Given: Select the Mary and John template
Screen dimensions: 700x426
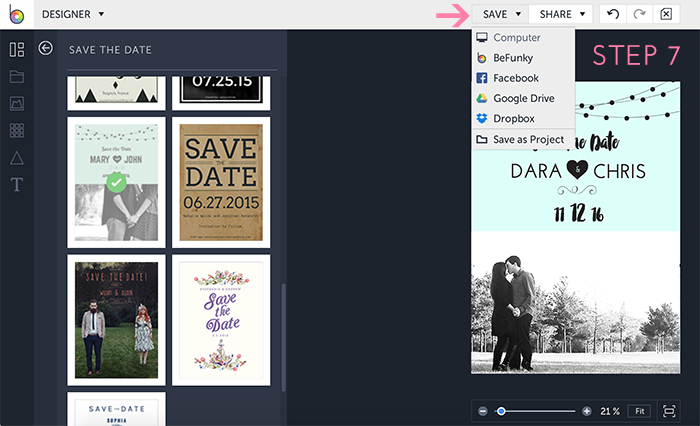Looking at the screenshot, I should (x=116, y=182).
